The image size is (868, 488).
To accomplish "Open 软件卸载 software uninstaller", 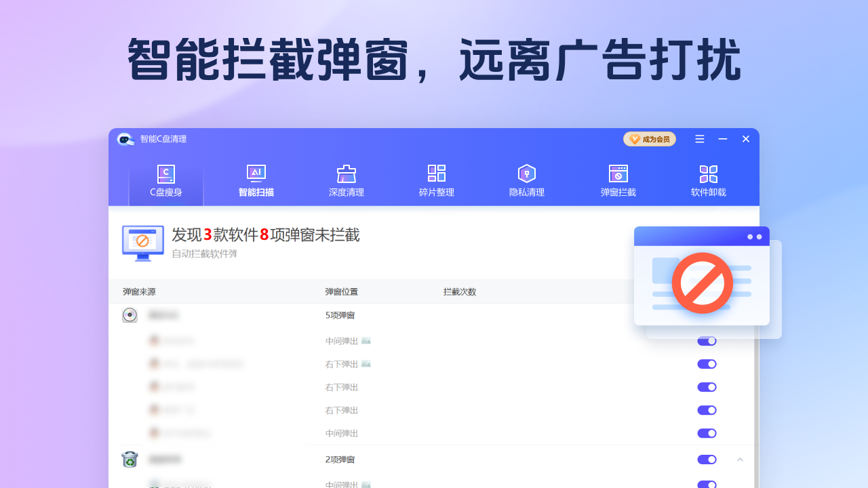I will pos(708,174).
